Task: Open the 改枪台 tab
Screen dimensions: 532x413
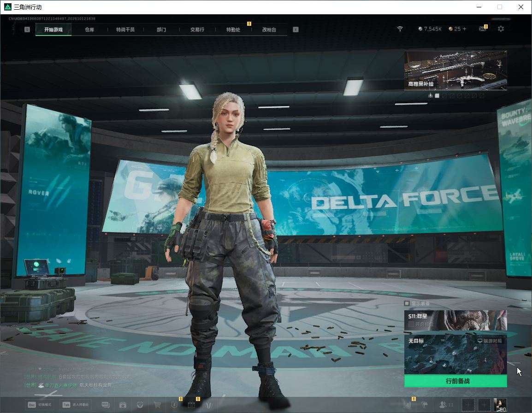Action: pyautogui.click(x=269, y=29)
